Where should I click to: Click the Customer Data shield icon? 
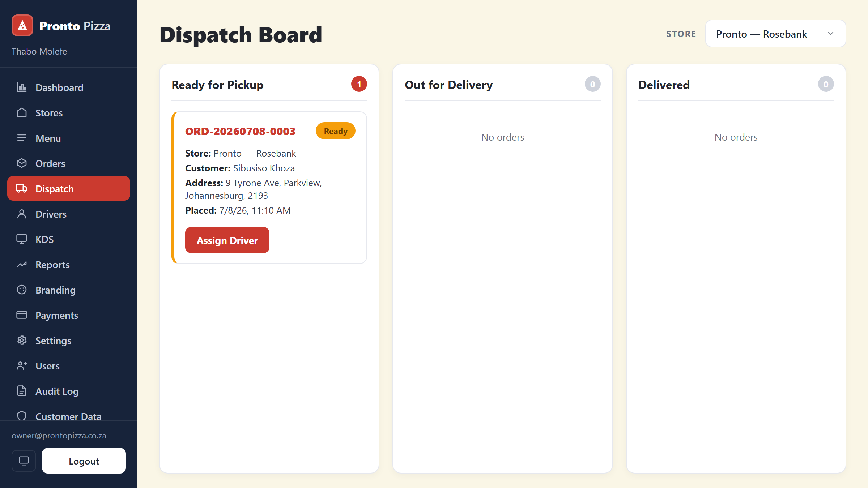(22, 416)
